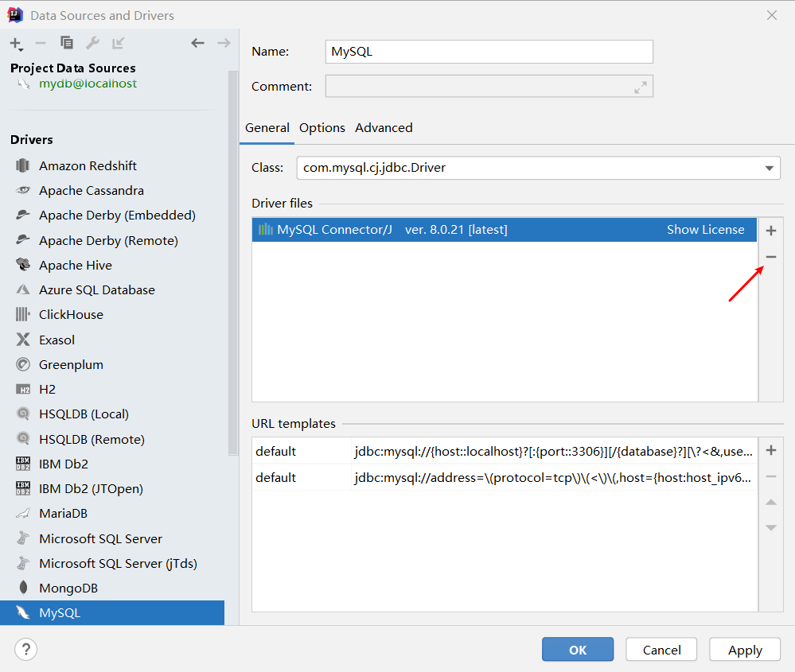Open the Class dropdown list

click(x=770, y=168)
